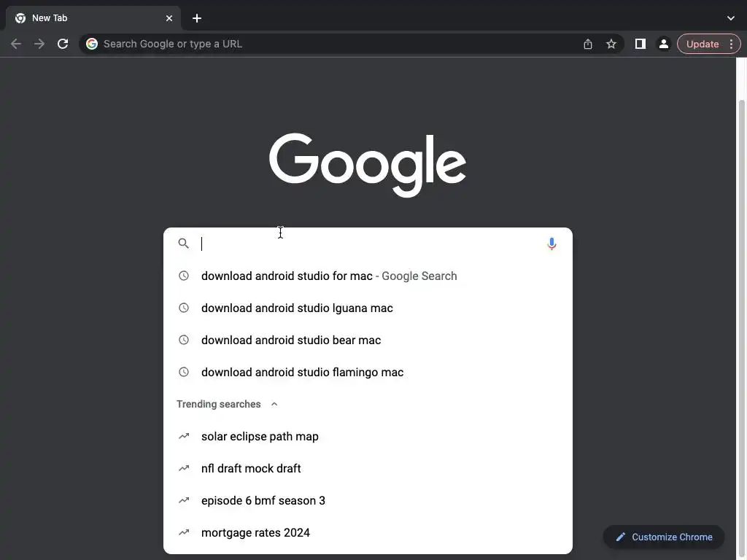
Task: Click clock icon beside android studio for mac
Action: (x=183, y=276)
